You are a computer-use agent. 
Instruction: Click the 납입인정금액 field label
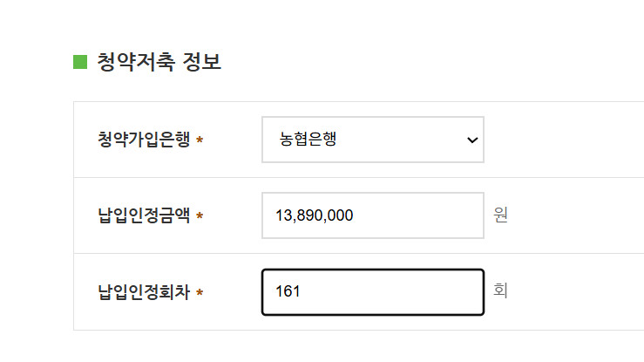(144, 215)
